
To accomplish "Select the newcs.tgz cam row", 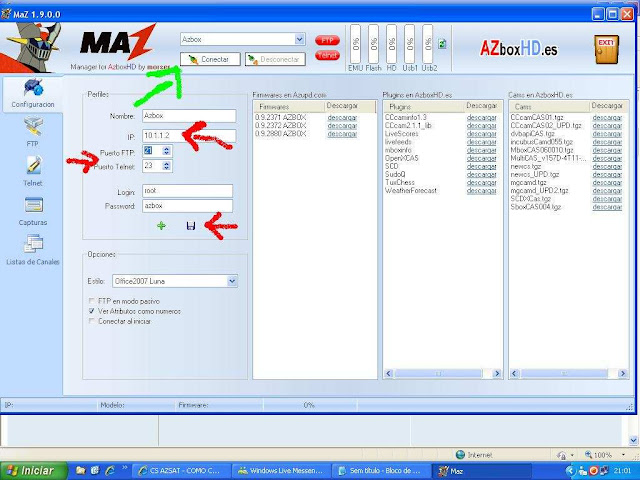I will click(x=526, y=167).
